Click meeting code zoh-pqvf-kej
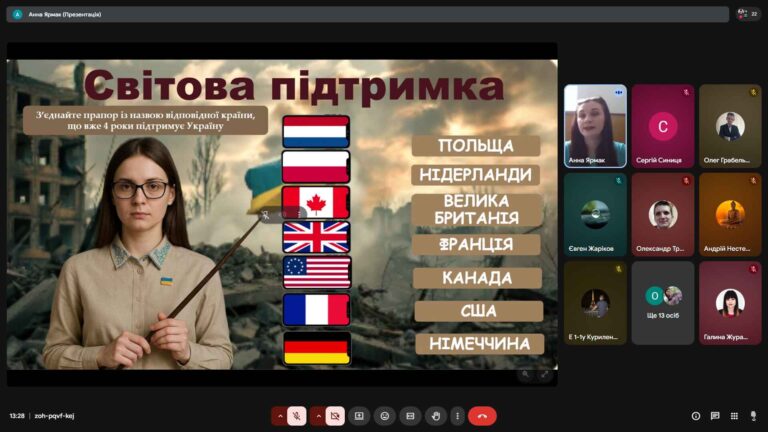 point(54,416)
